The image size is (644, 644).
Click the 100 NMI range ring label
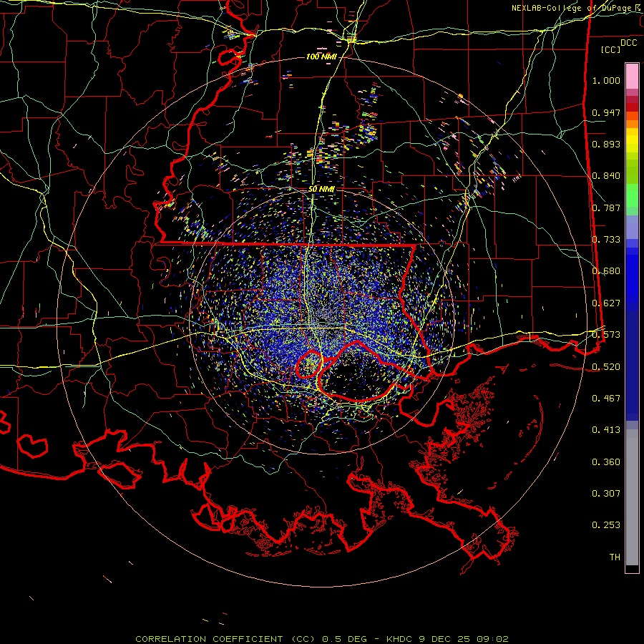321,57
